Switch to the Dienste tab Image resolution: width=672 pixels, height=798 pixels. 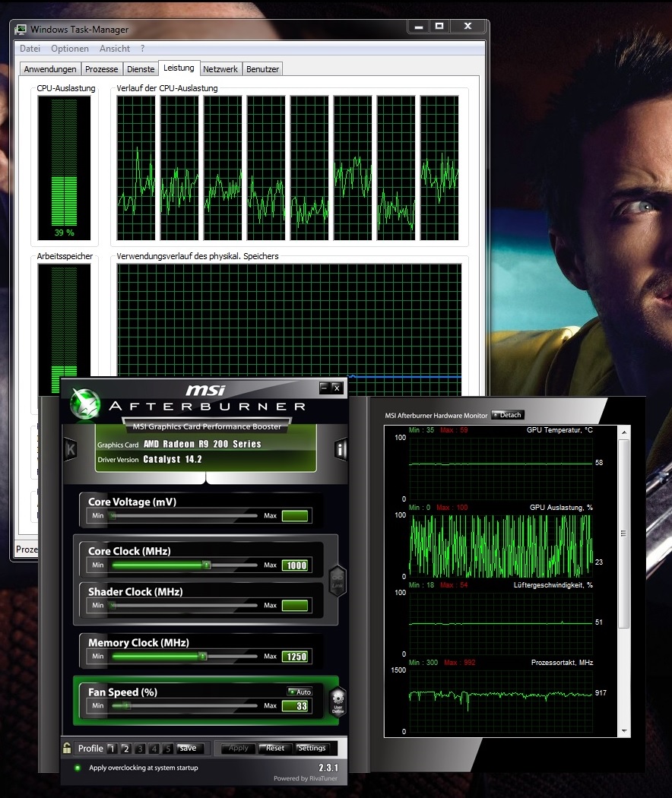click(x=141, y=68)
